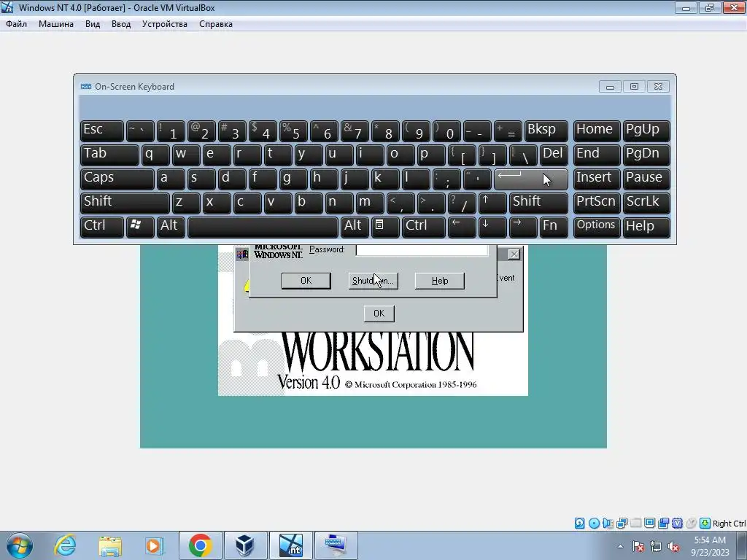Screen dimensions: 747x560
Task: Click the muted volume tray icon
Action: click(673, 546)
